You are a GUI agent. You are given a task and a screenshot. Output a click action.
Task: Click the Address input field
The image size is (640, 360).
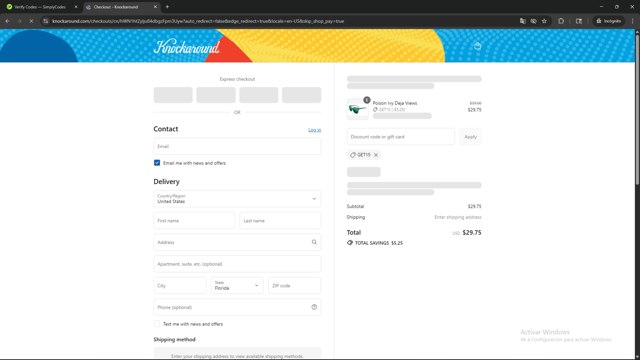(237, 242)
